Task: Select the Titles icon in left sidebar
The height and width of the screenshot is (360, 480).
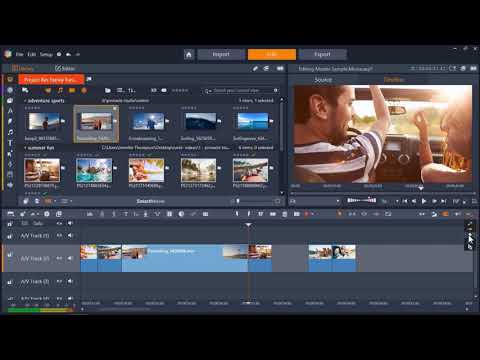Action: [10, 143]
